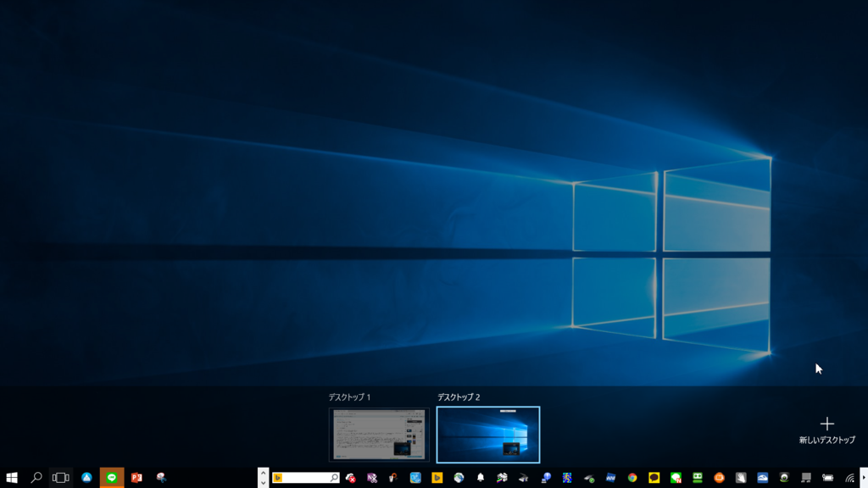Viewport: 868px width, 488px height.
Task: Click the orange round tray icon
Action: coord(719,478)
